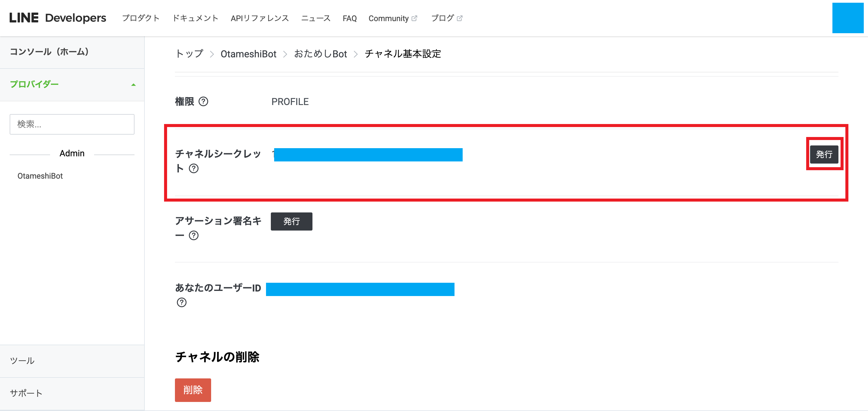868x411 pixels.
Task: Click the あなたのユーザーID help icon
Action: tap(182, 302)
